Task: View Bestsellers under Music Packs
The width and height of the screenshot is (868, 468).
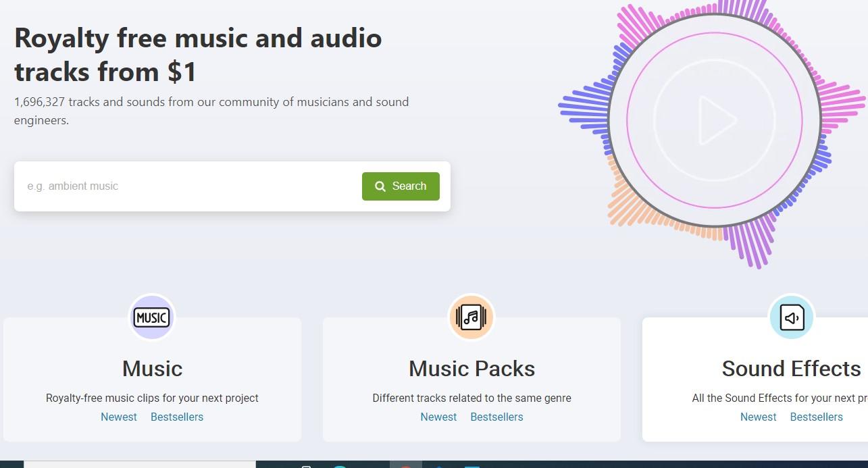Action: pos(496,417)
